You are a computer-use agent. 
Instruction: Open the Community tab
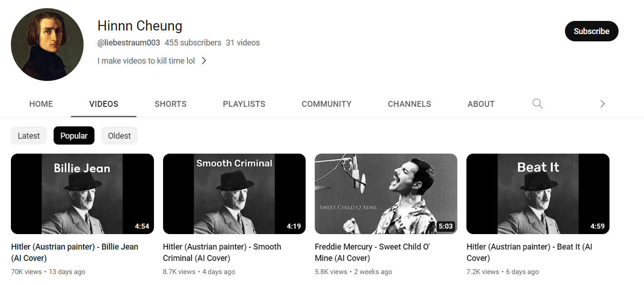pos(327,104)
